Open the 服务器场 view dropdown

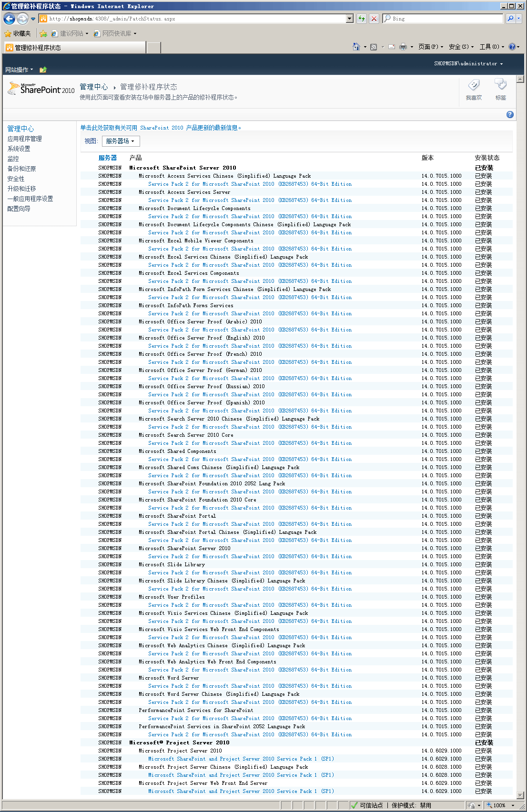click(x=121, y=141)
